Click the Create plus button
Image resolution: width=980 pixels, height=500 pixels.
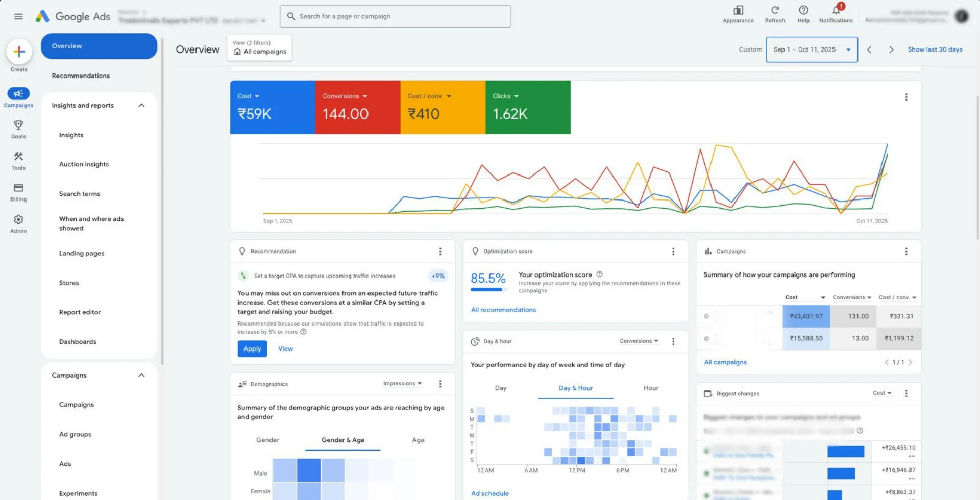coord(19,52)
